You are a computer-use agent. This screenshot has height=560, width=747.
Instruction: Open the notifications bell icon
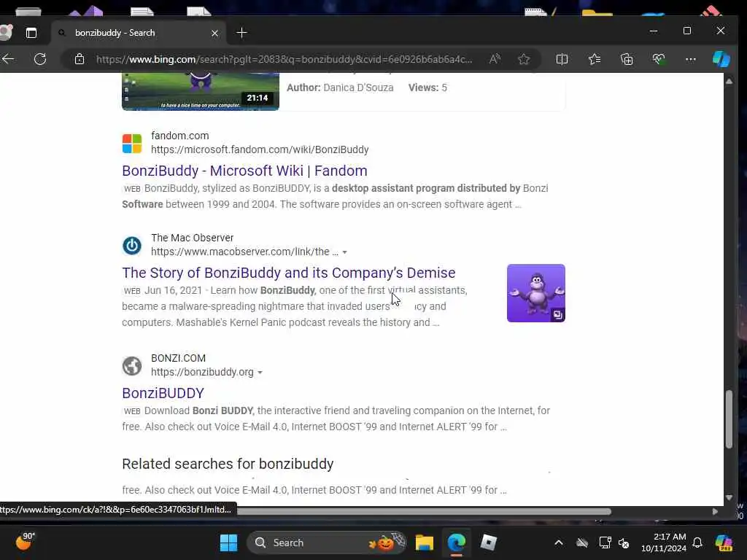(x=697, y=542)
